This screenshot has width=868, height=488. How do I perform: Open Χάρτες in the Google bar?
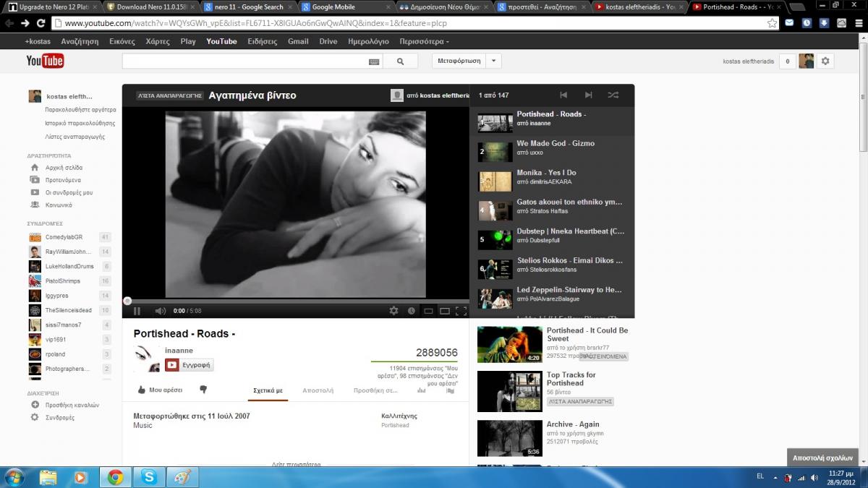pos(158,41)
